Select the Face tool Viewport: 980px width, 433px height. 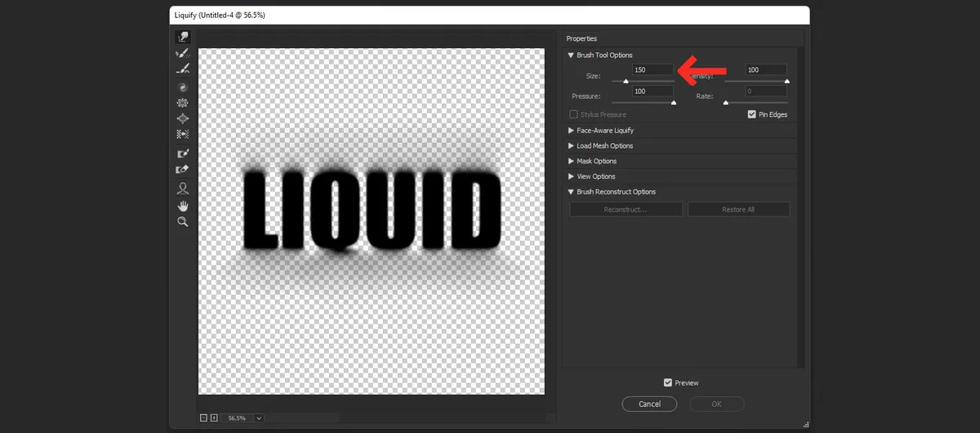point(183,189)
